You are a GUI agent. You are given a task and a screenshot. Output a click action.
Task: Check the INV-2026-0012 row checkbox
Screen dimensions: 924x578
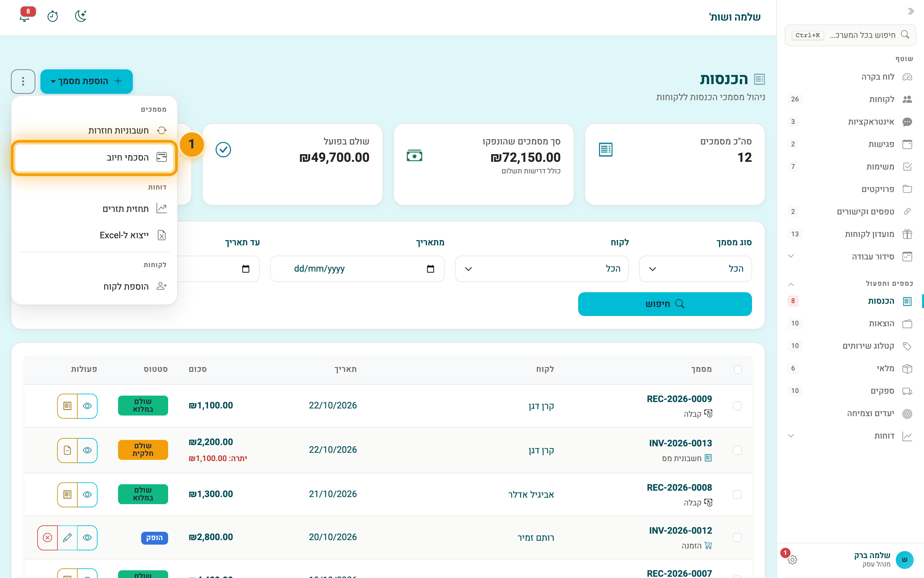[737, 538]
